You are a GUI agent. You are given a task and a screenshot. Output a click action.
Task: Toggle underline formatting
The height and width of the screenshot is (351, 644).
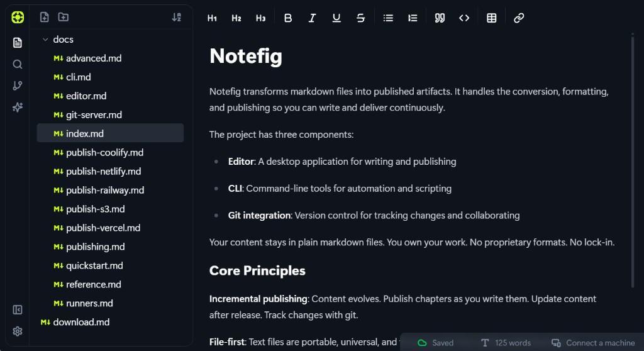336,18
